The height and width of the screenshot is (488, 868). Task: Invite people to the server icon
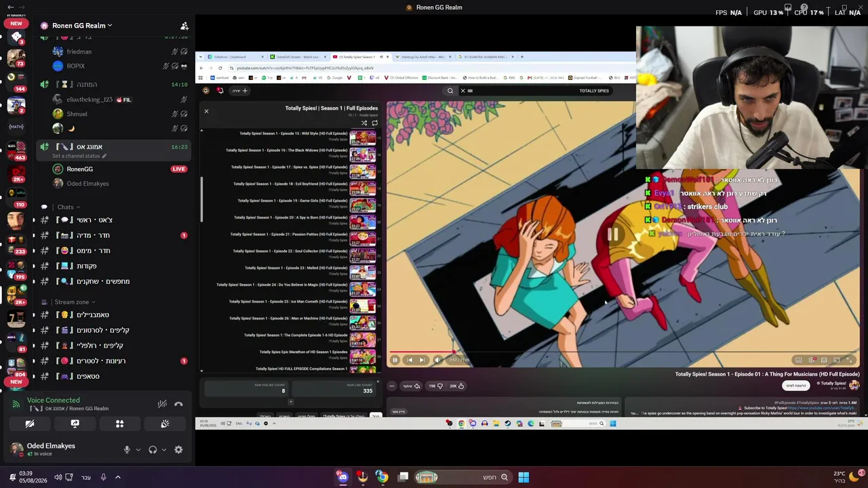(184, 26)
